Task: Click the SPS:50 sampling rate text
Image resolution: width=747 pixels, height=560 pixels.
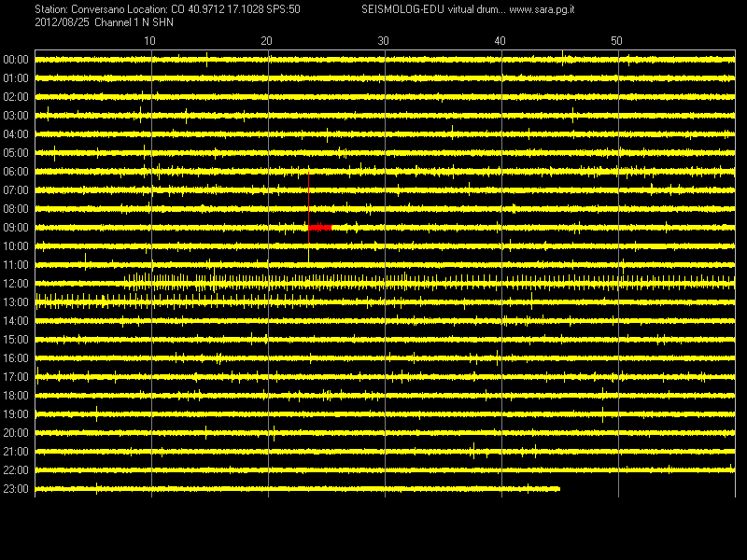Action: (284, 9)
